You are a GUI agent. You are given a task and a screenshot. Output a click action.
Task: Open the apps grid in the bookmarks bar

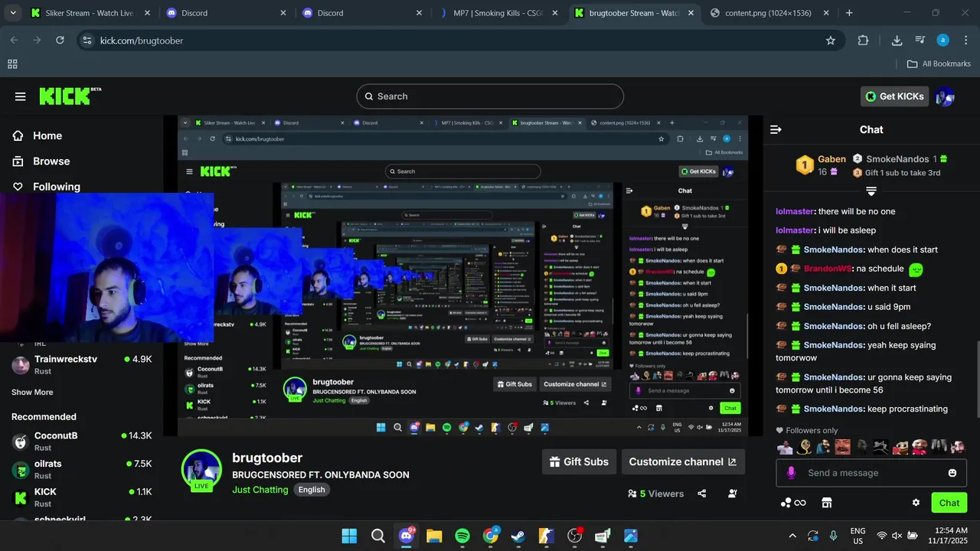pos(12,64)
